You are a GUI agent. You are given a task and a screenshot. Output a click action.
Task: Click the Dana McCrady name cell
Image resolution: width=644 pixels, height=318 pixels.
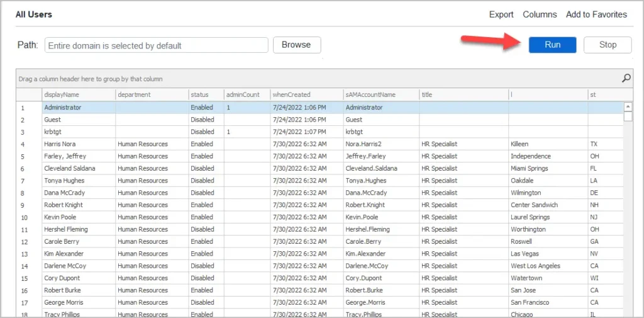79,193
